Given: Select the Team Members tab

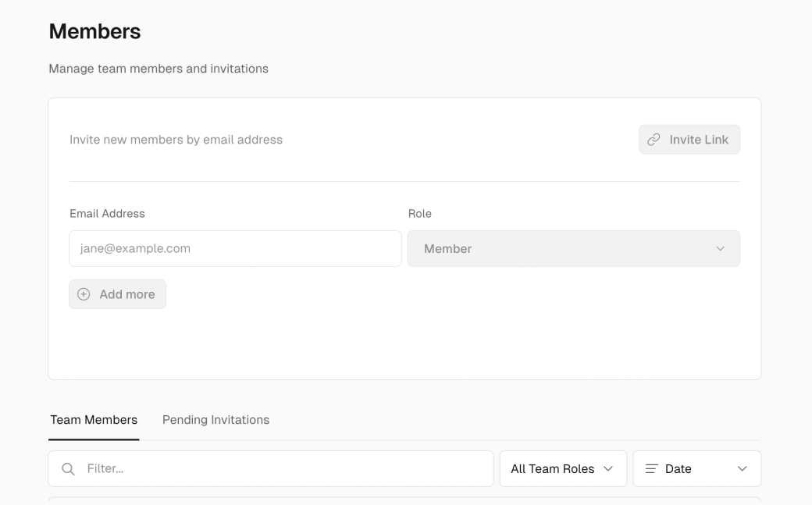Looking at the screenshot, I should pyautogui.click(x=94, y=420).
